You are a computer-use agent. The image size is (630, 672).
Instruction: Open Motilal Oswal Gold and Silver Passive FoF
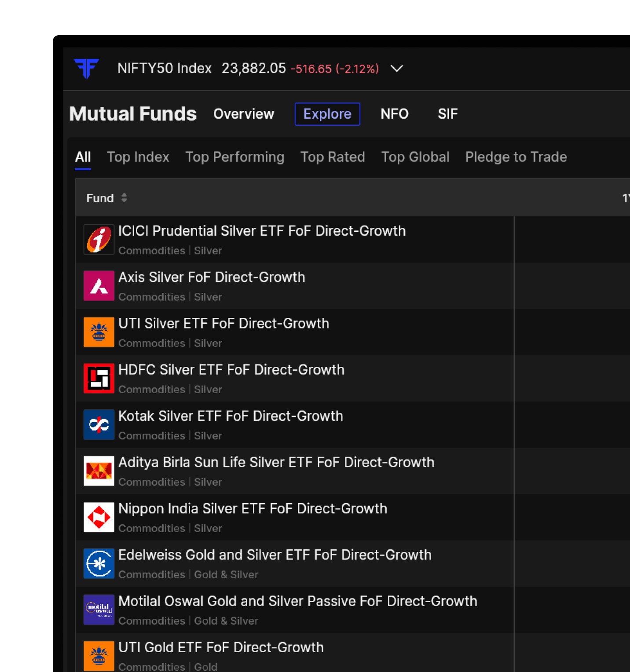298,601
